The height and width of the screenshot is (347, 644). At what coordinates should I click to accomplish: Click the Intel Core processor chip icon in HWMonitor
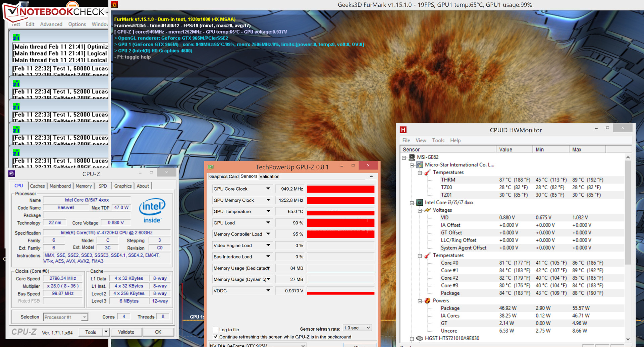(x=420, y=202)
